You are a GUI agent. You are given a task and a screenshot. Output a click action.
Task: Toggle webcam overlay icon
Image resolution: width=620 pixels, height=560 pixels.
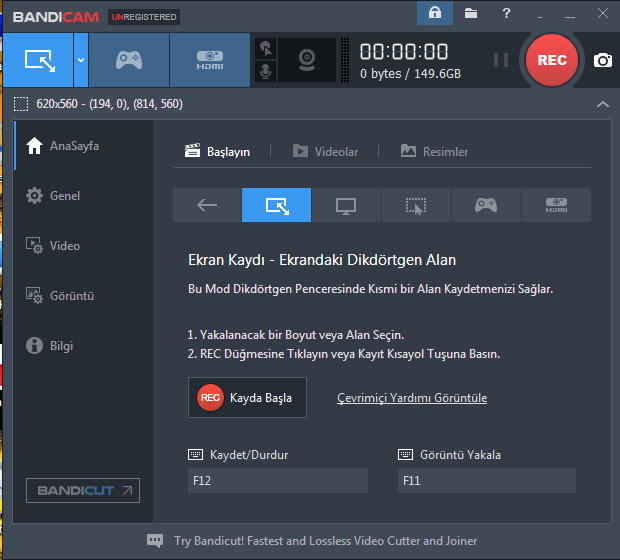click(307, 60)
